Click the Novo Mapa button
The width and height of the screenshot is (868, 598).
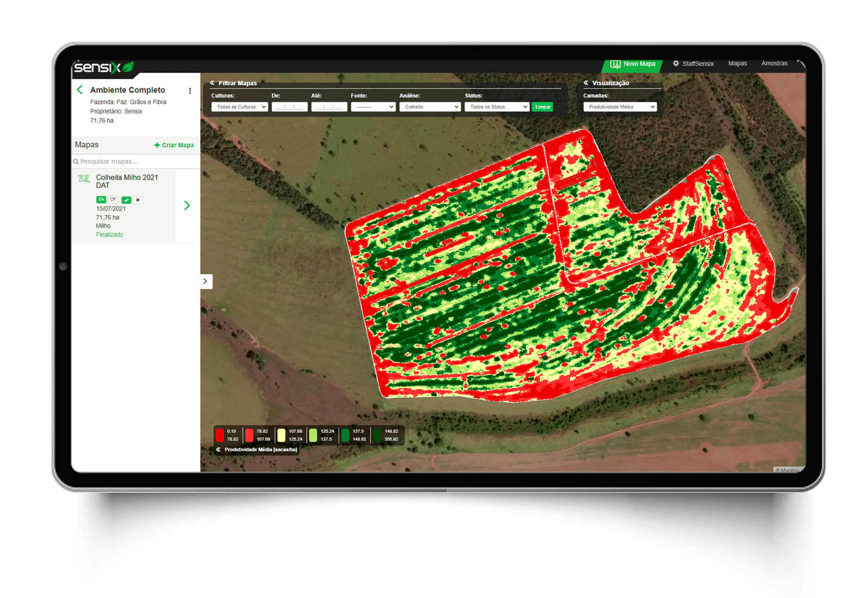(632, 64)
